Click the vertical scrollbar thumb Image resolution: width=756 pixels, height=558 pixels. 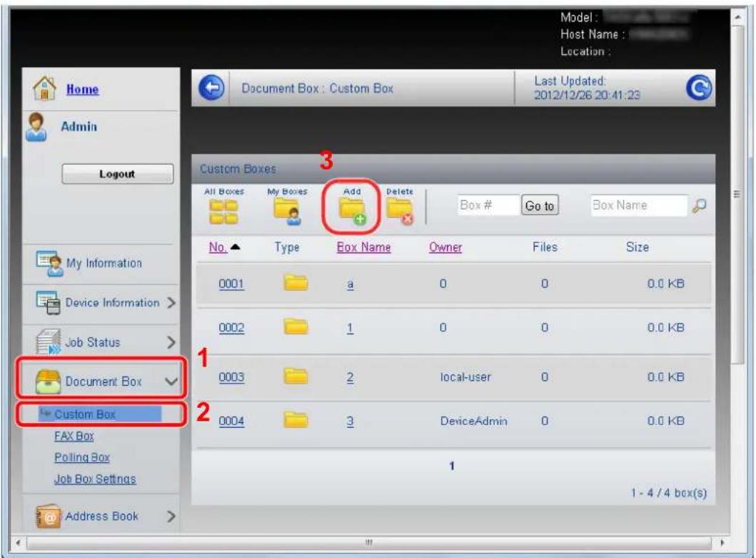coord(737,194)
